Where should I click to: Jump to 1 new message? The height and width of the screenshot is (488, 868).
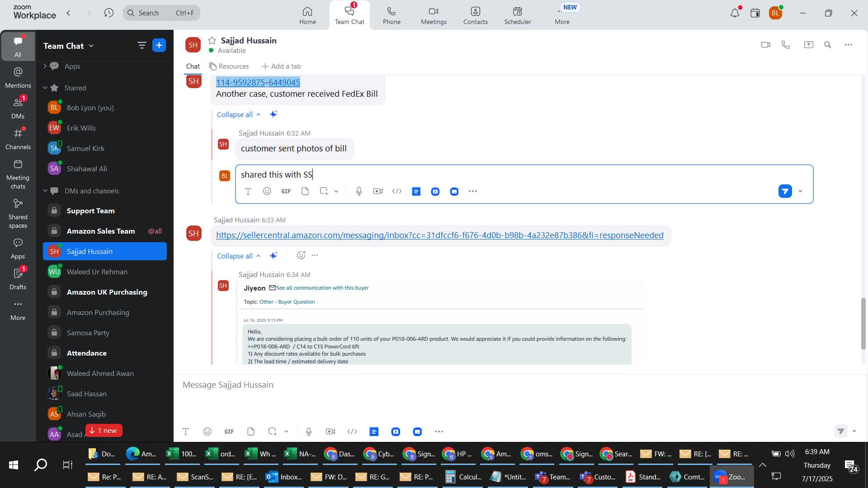tap(104, 431)
